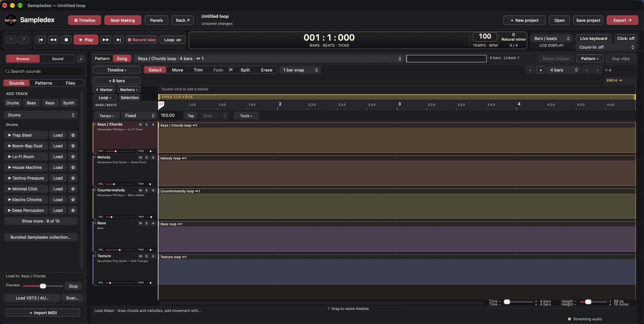The width and height of the screenshot is (644, 324).
Task: Click the undo arrow icon
Action: tap(11, 40)
